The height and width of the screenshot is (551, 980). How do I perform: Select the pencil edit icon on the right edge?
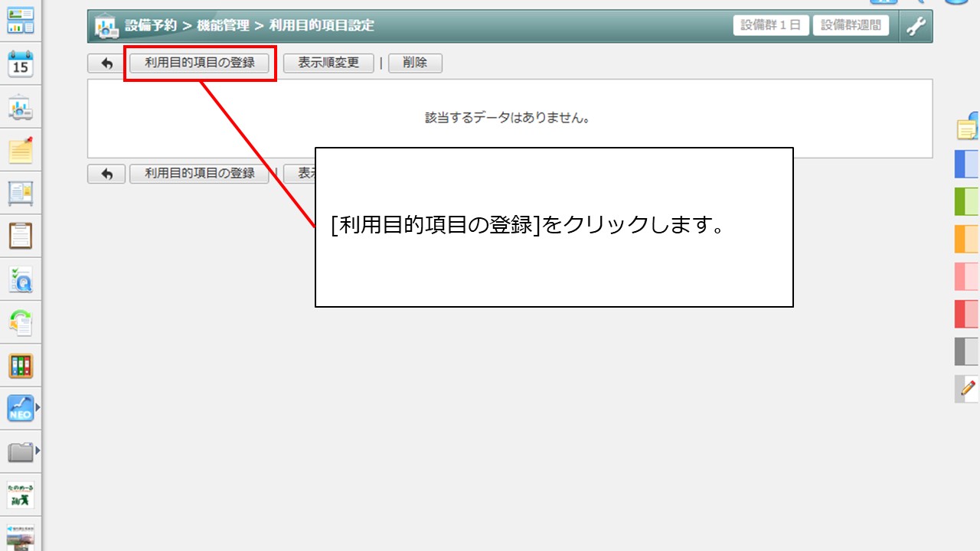tap(967, 389)
